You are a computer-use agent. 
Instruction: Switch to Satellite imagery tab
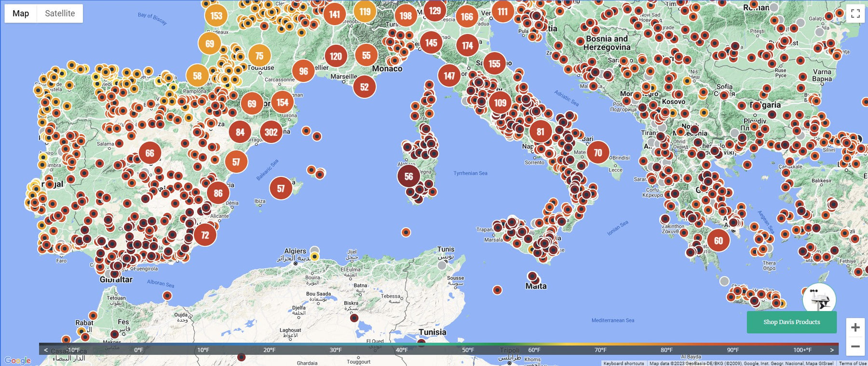pos(60,13)
